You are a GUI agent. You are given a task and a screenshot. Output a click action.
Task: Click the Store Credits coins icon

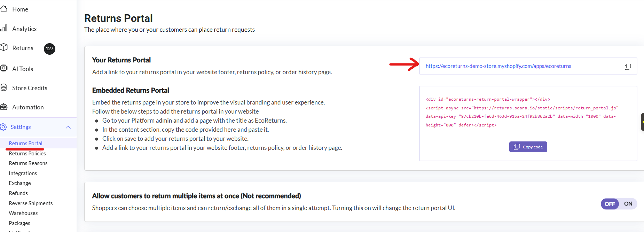(4, 87)
